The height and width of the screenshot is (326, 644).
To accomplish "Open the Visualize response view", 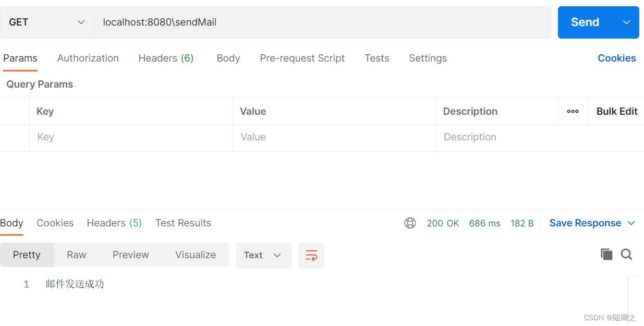I will tap(196, 255).
